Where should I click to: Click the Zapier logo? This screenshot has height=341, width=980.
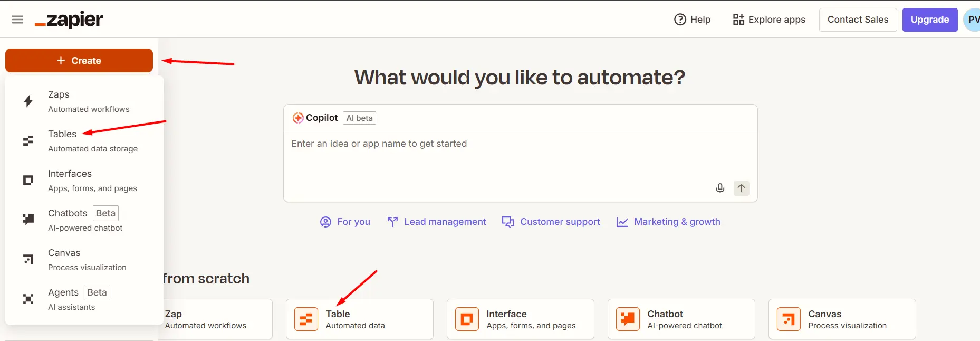[x=69, y=20]
